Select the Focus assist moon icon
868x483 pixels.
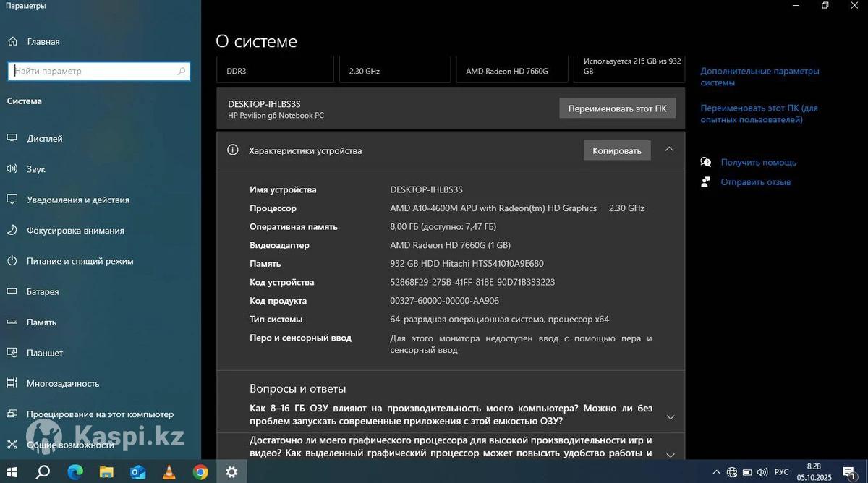tap(12, 231)
